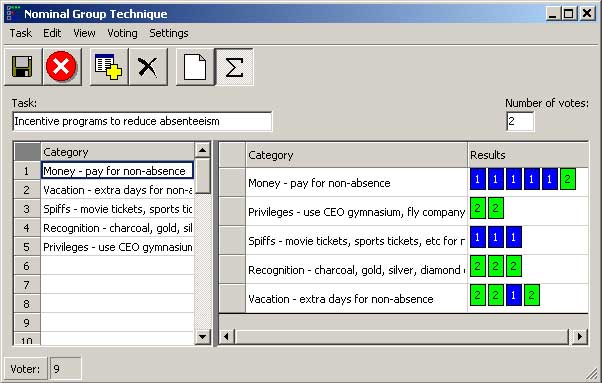Viewport: 602px width, 383px height.
Task: Click the up arrow of category list scrollbar
Action: (x=203, y=150)
